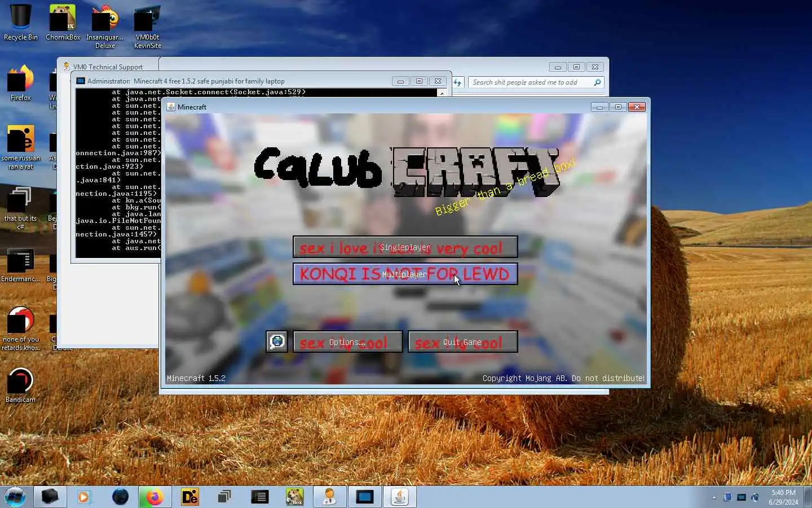The height and width of the screenshot is (508, 812).
Task: Open the Windows Start menu
Action: point(15,497)
